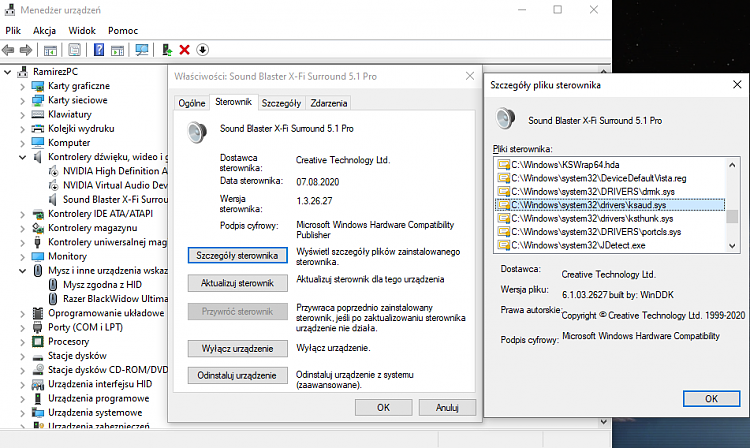Screen dimensions: 750x448
Task: Click the blue question mark help icon
Action: coord(100,49)
